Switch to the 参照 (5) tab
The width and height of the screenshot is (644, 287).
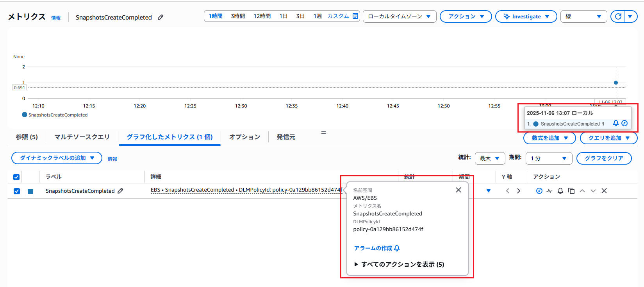click(x=27, y=137)
